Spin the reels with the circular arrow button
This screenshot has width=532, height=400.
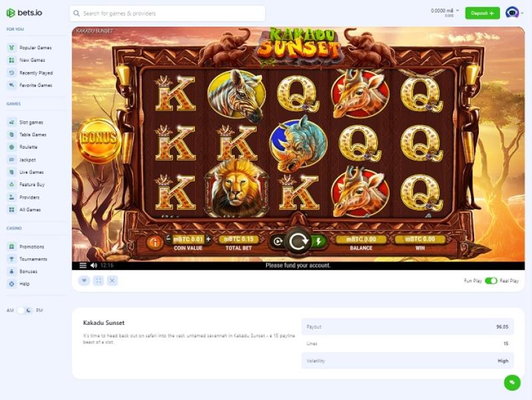coord(298,242)
